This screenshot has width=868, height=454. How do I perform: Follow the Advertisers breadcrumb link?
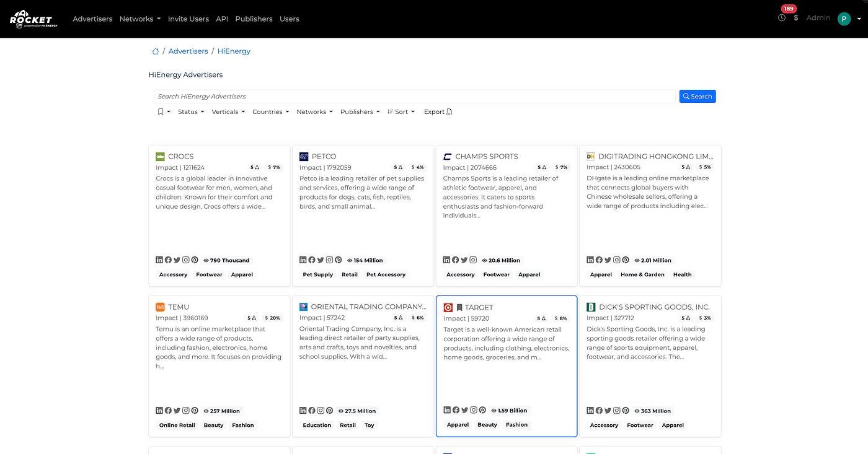(188, 51)
